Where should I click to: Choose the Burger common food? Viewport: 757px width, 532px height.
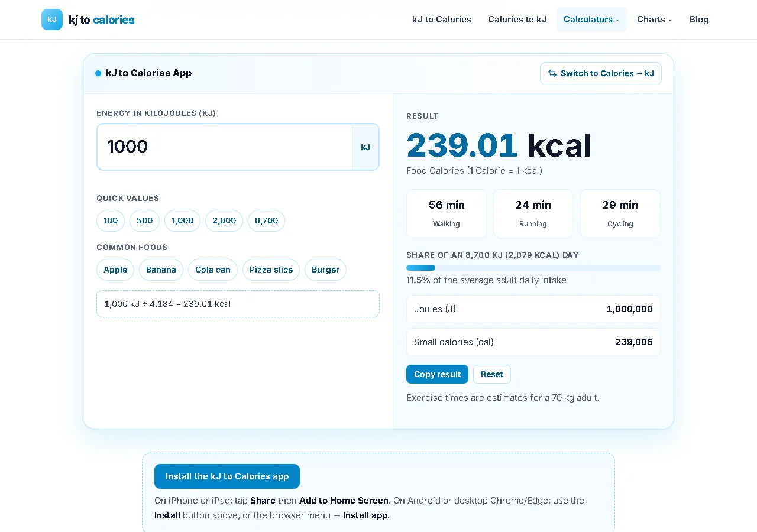click(325, 270)
